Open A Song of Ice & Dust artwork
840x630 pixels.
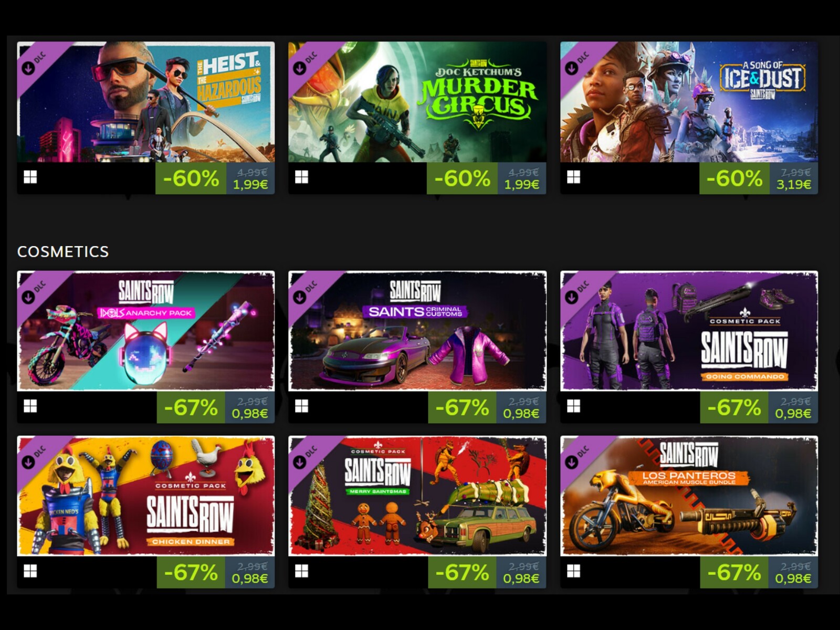click(x=689, y=102)
